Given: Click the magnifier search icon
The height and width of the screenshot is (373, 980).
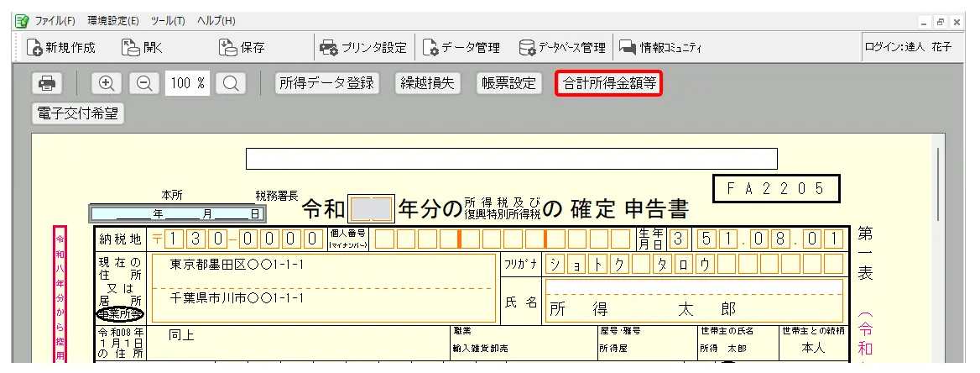Looking at the screenshot, I should coord(231,83).
